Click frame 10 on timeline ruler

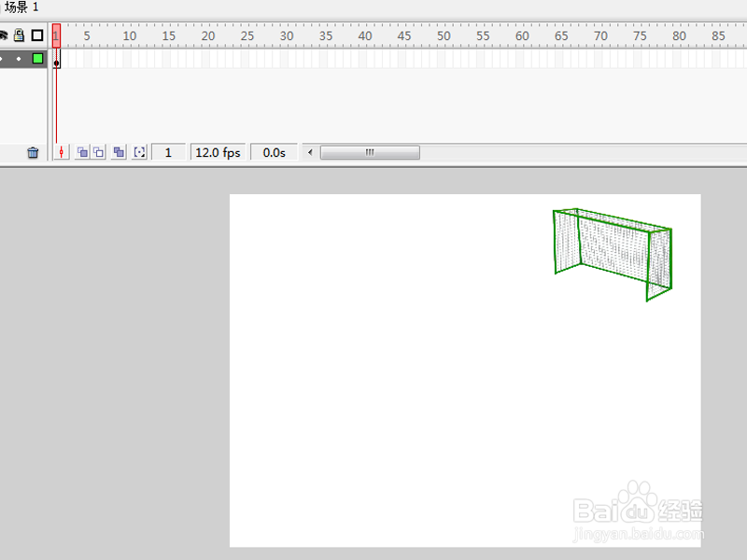(130, 35)
